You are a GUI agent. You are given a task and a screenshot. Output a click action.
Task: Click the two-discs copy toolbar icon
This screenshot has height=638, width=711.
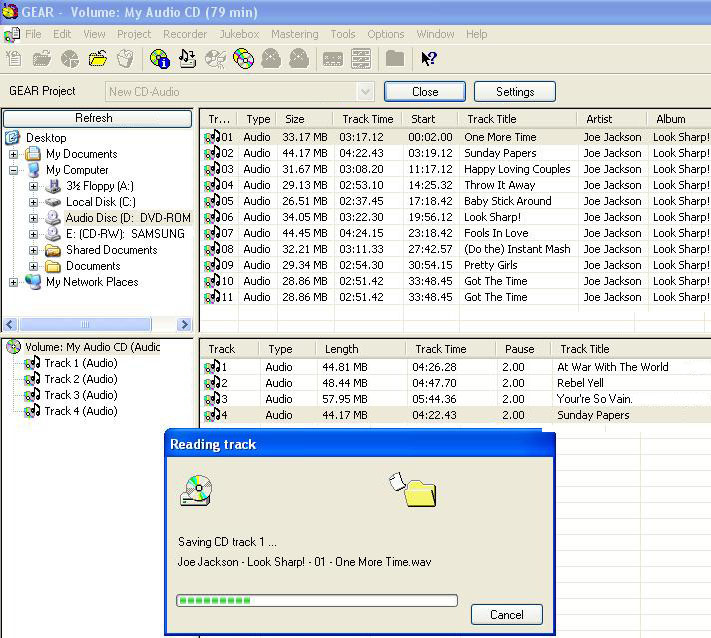[243, 59]
